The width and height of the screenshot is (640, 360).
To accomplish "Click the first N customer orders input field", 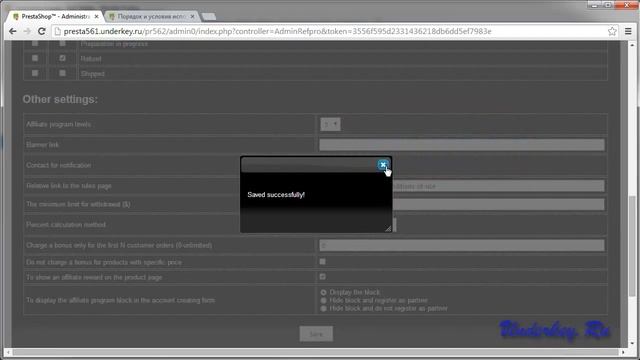I will pyautogui.click(x=462, y=245).
